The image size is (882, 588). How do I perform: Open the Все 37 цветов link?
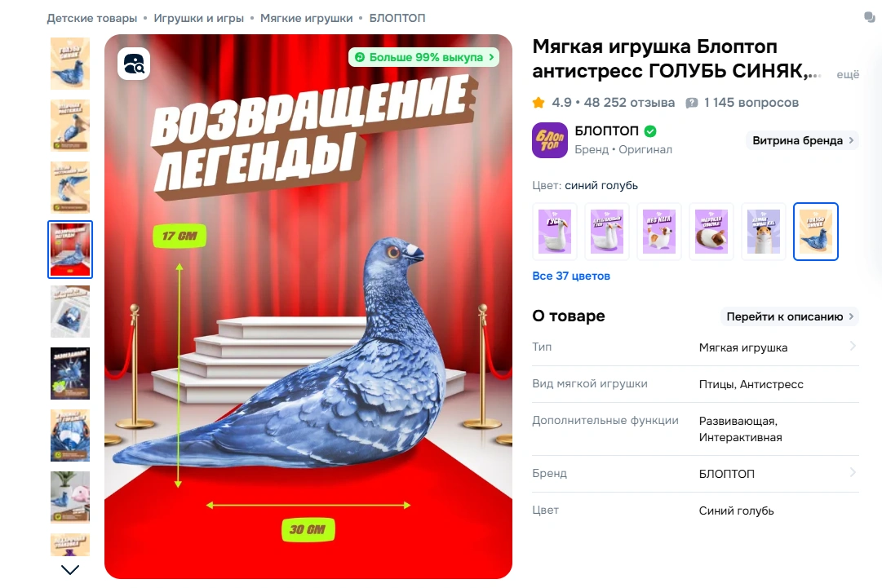click(x=571, y=276)
